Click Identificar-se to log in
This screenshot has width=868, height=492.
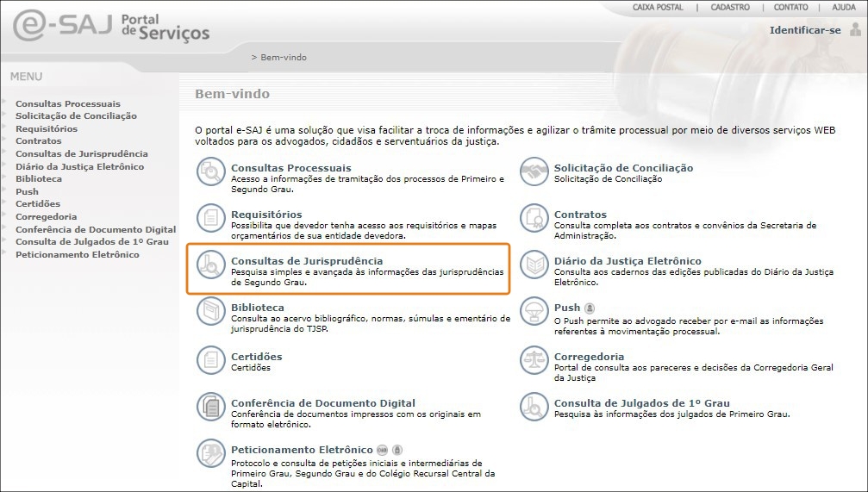pos(805,30)
